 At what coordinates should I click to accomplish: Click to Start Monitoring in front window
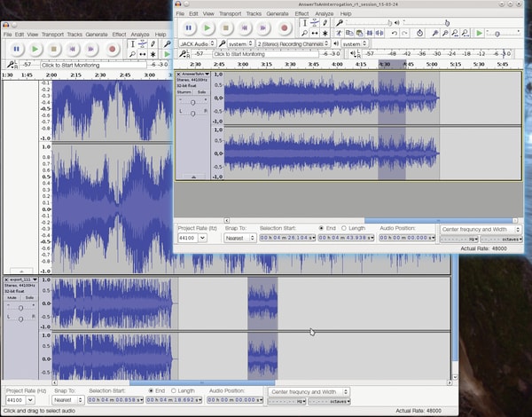[265, 54]
